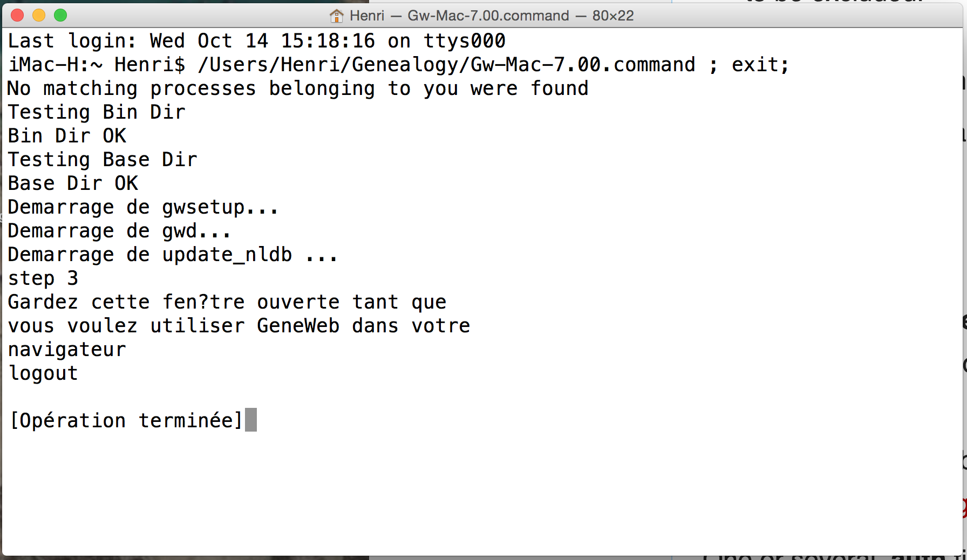Image resolution: width=967 pixels, height=560 pixels.
Task: Click the 'Testing Base Dir' line
Action: pyautogui.click(x=103, y=160)
